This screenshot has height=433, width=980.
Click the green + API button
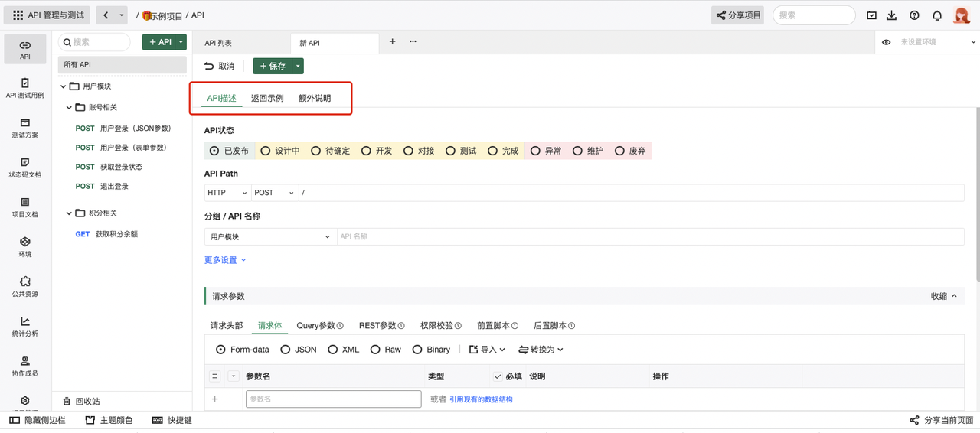coord(158,42)
